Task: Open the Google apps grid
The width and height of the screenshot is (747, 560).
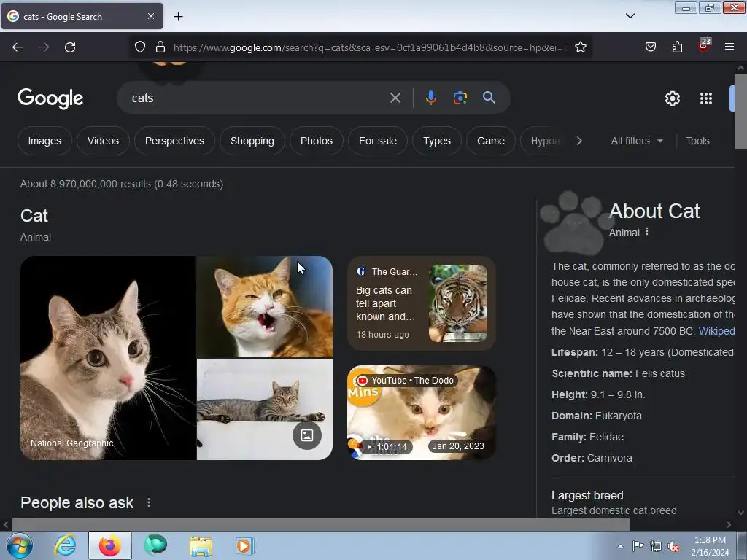Action: tap(706, 98)
